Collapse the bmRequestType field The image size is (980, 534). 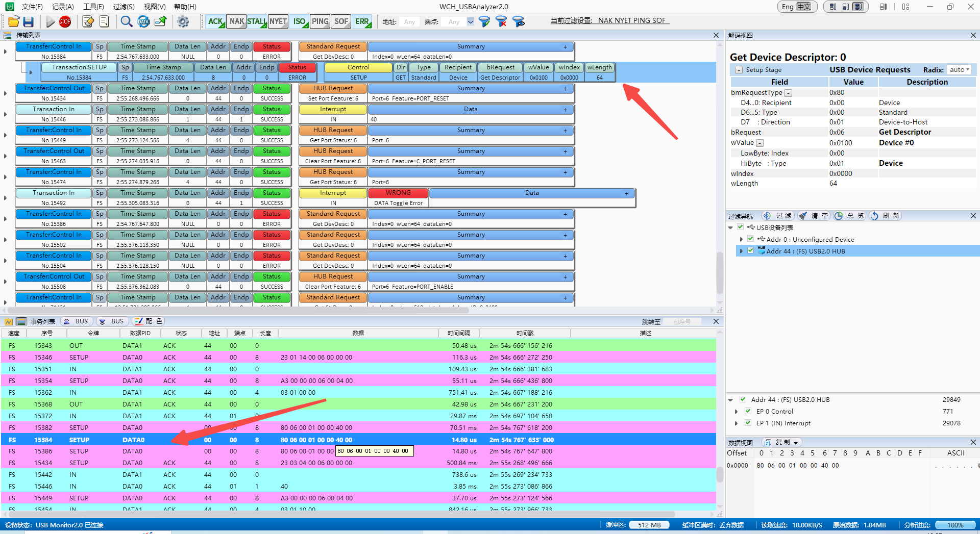pos(788,93)
